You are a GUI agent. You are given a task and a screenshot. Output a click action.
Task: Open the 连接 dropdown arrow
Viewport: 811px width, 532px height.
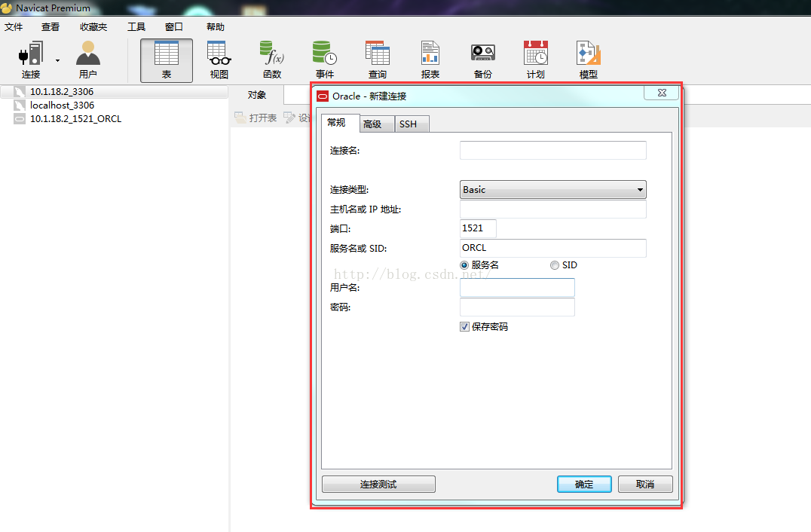click(57, 60)
